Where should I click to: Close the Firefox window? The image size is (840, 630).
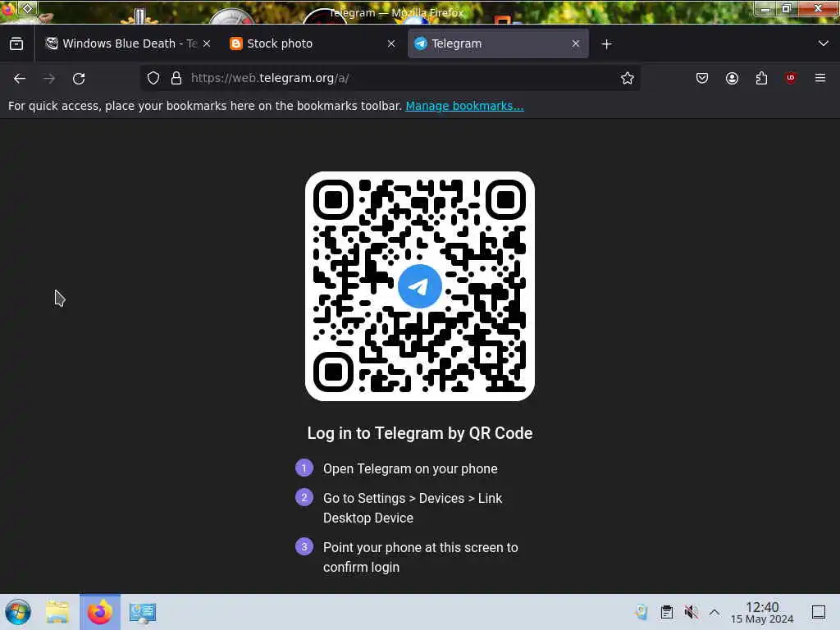coord(819,9)
